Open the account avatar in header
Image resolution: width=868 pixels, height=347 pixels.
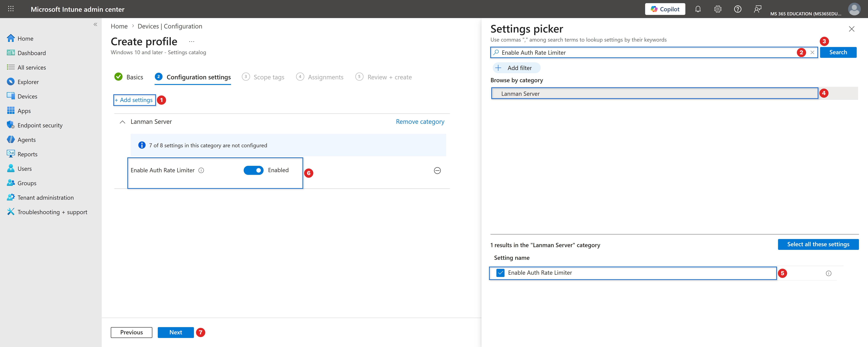point(854,9)
